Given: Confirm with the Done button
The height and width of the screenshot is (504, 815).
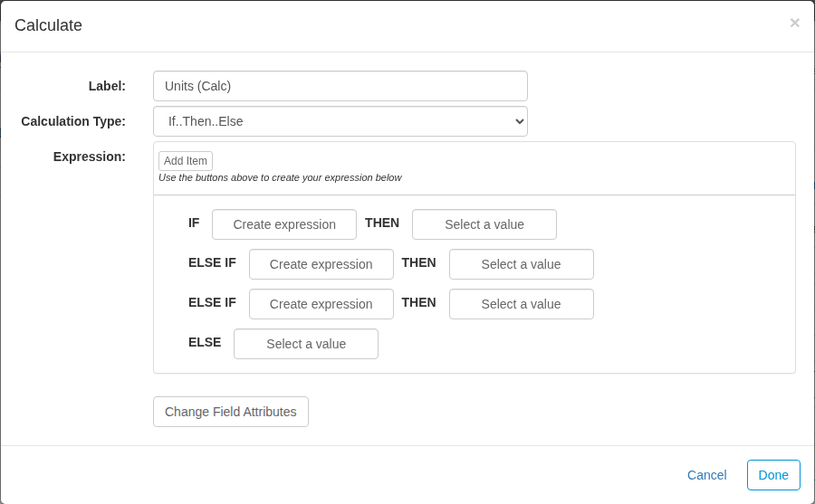Looking at the screenshot, I should (x=773, y=475).
